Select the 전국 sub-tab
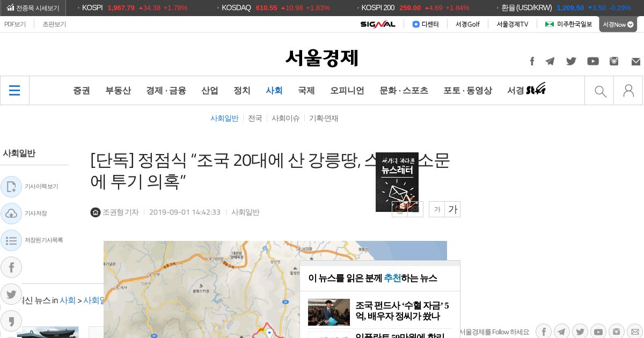Viewport: 644px width, 338px height. point(255,119)
